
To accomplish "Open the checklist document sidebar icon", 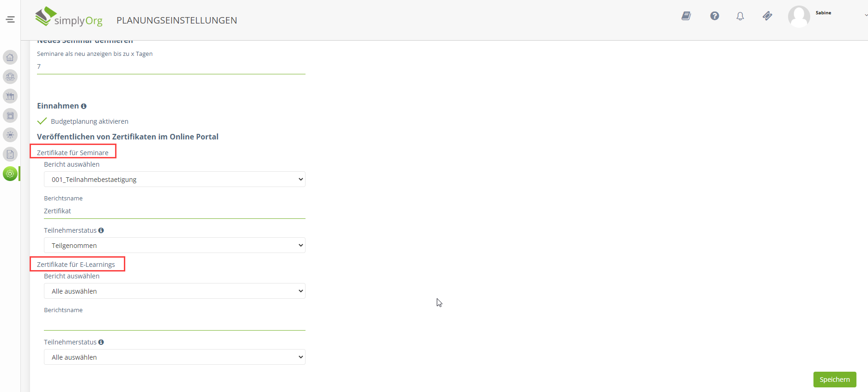I will click(x=10, y=154).
